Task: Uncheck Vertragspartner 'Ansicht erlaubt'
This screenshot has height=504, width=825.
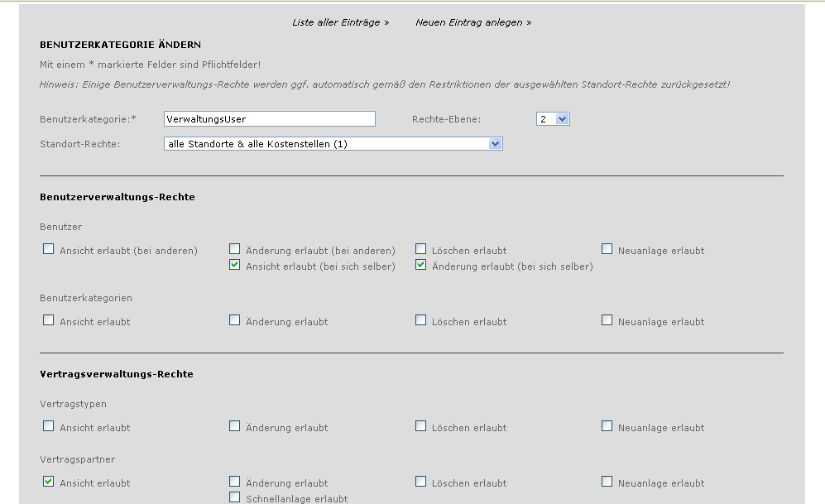Action: click(49, 482)
